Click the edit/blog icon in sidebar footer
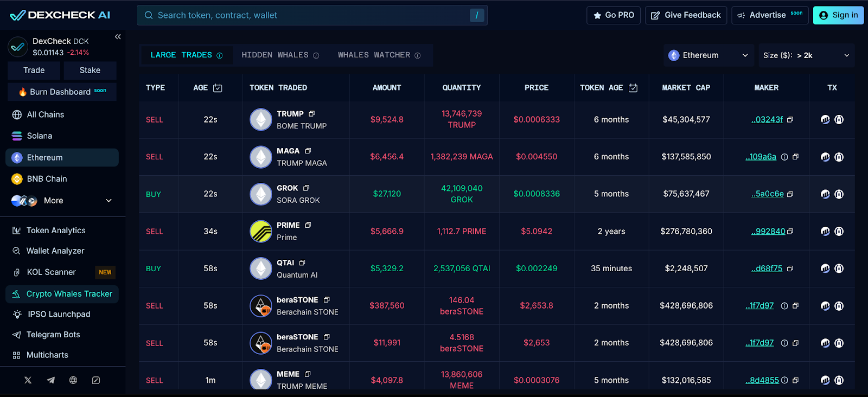868x397 pixels. [96, 380]
